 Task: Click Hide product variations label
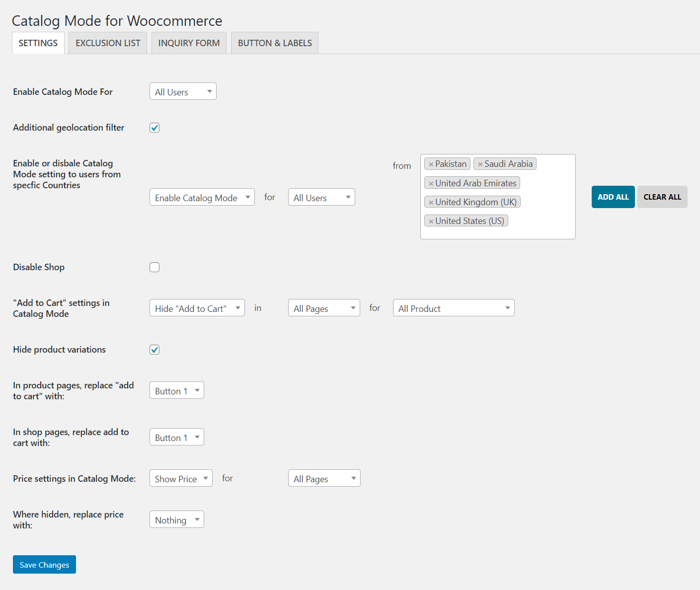pyautogui.click(x=59, y=350)
